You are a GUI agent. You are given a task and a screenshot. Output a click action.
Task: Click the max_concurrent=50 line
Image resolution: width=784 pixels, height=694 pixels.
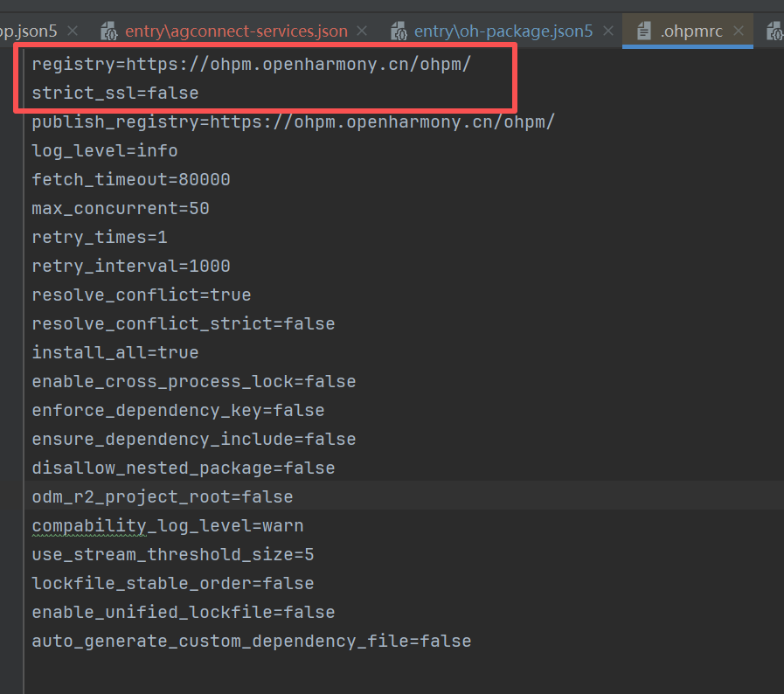(121, 208)
